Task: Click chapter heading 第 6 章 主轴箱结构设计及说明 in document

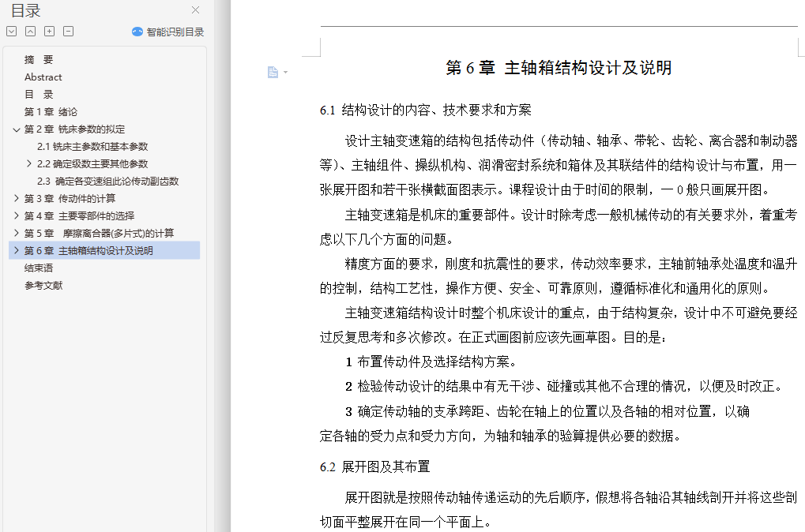Action: [x=559, y=68]
